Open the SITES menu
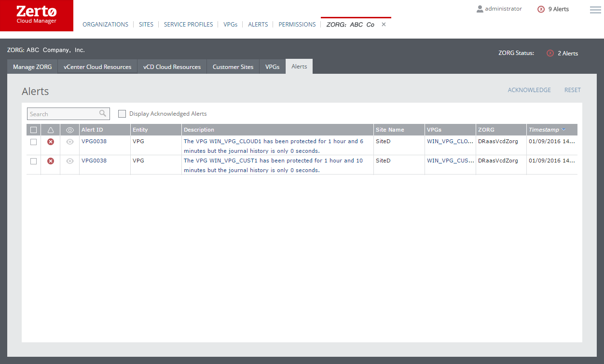This screenshot has width=604, height=364. (x=146, y=25)
